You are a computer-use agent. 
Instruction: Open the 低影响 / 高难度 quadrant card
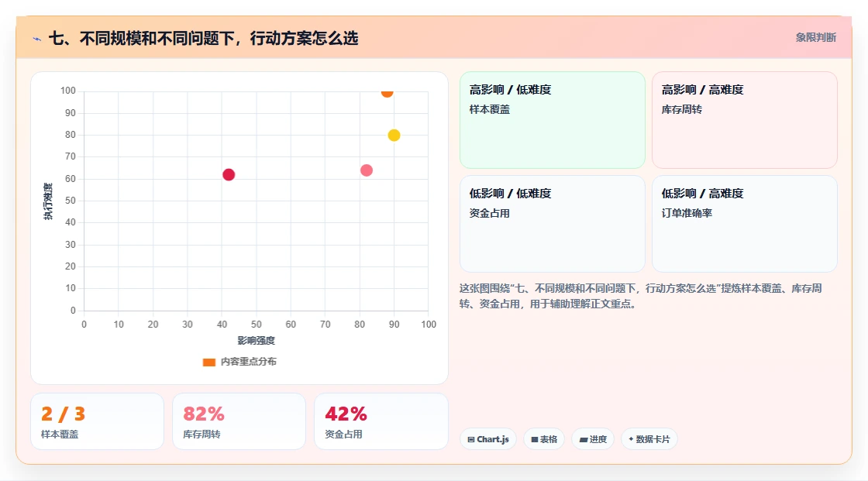744,224
